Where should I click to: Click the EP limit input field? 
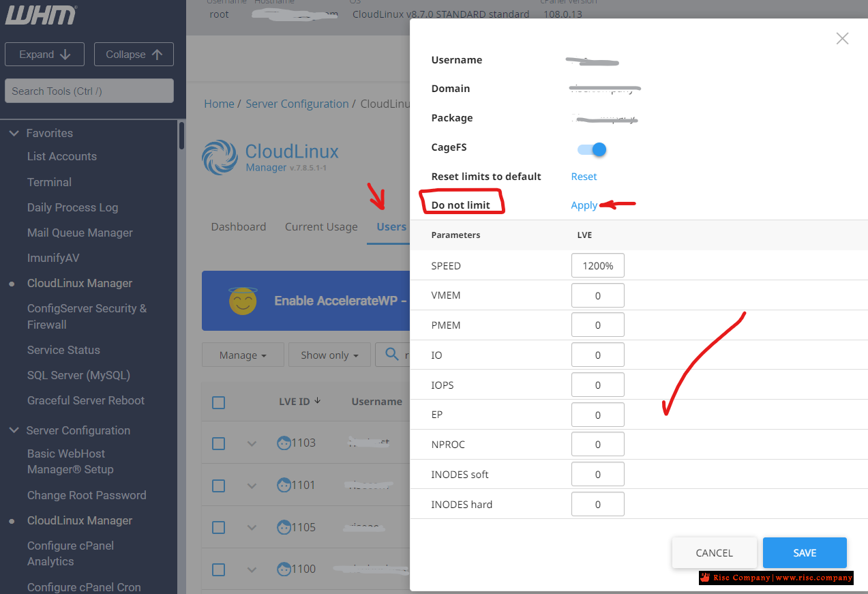tap(598, 415)
